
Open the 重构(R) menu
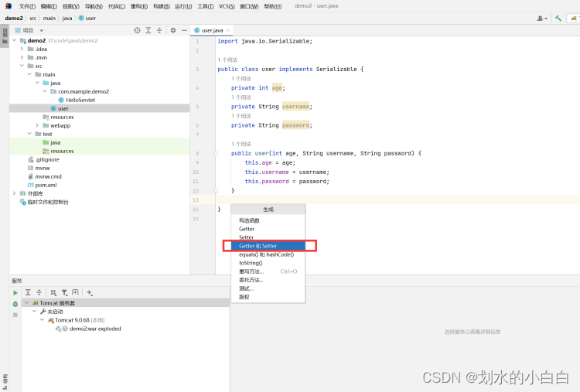click(139, 6)
